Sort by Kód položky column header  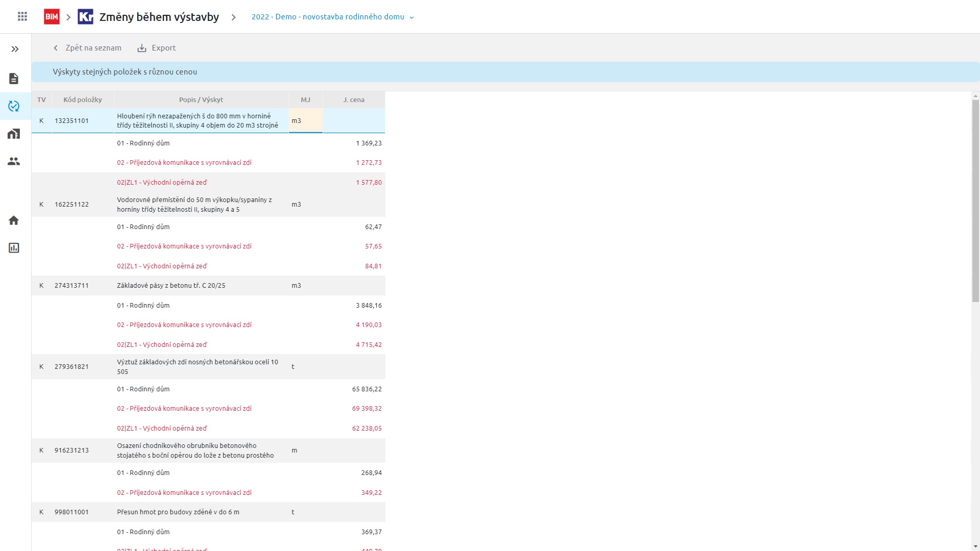click(x=82, y=99)
